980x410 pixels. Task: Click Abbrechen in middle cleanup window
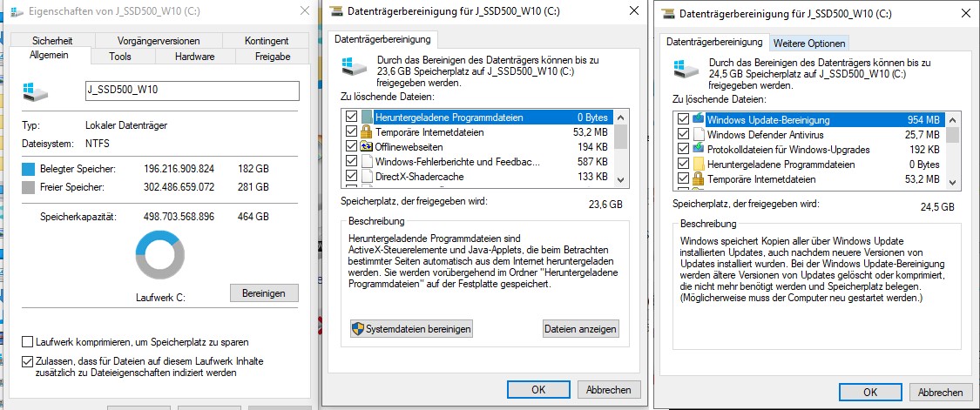click(608, 389)
